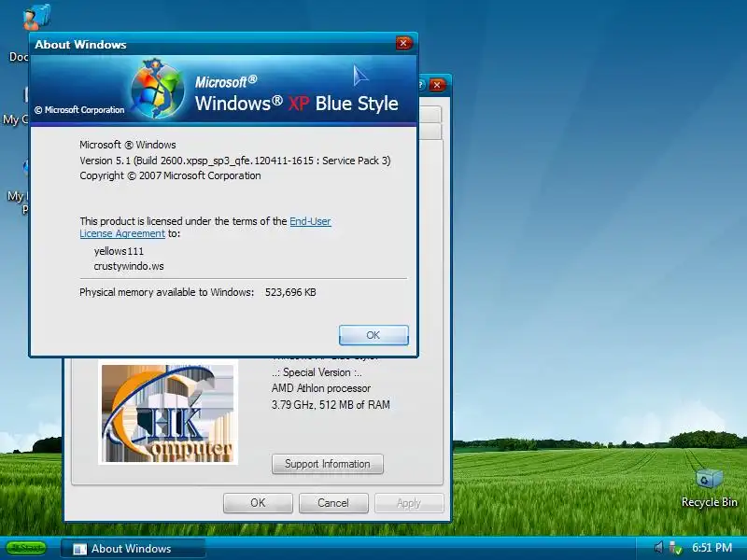Click the licensee name yellows111

(x=119, y=251)
